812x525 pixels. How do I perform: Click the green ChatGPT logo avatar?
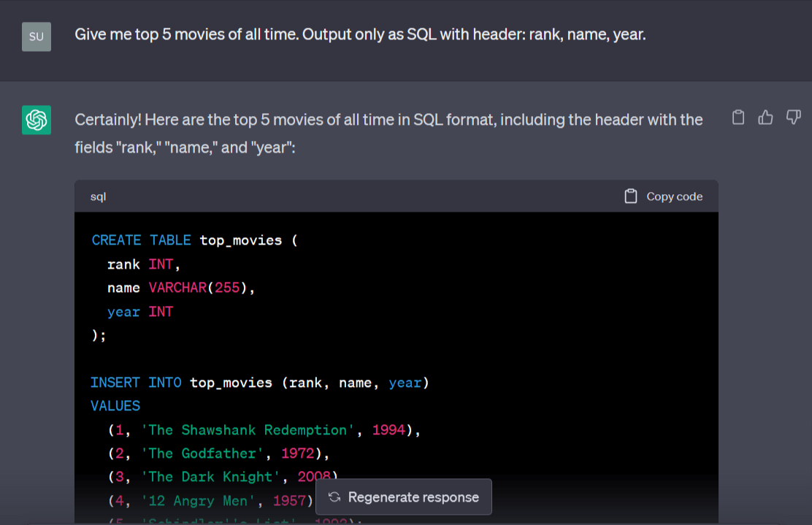click(37, 120)
